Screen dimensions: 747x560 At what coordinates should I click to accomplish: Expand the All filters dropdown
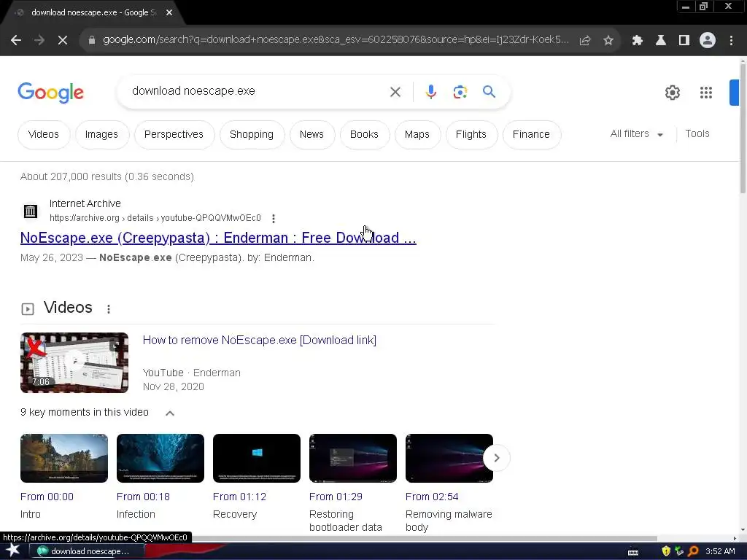point(636,134)
